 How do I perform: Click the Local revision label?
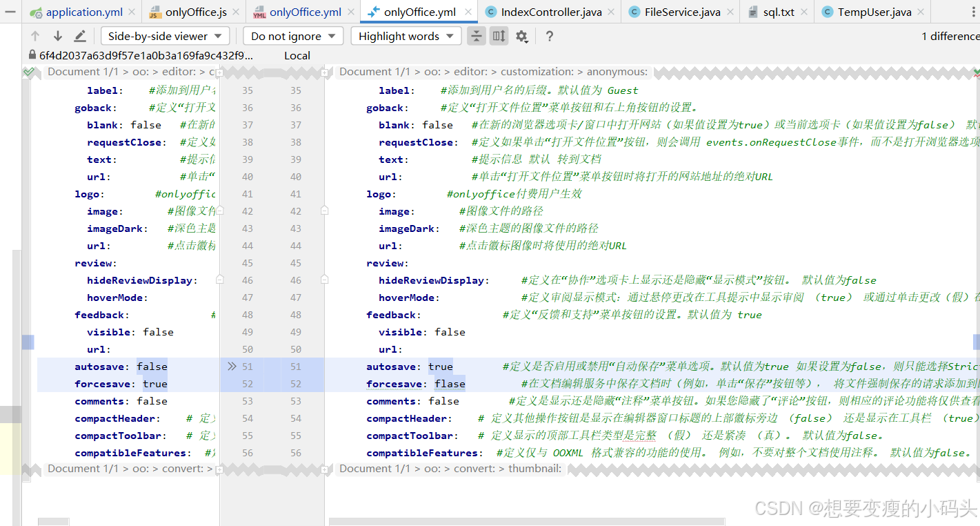[x=297, y=55]
